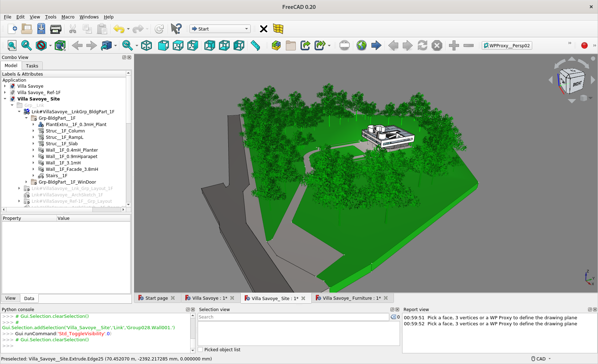The width and height of the screenshot is (598, 364).
Task: Close the Combo View panel
Action: coord(129,57)
